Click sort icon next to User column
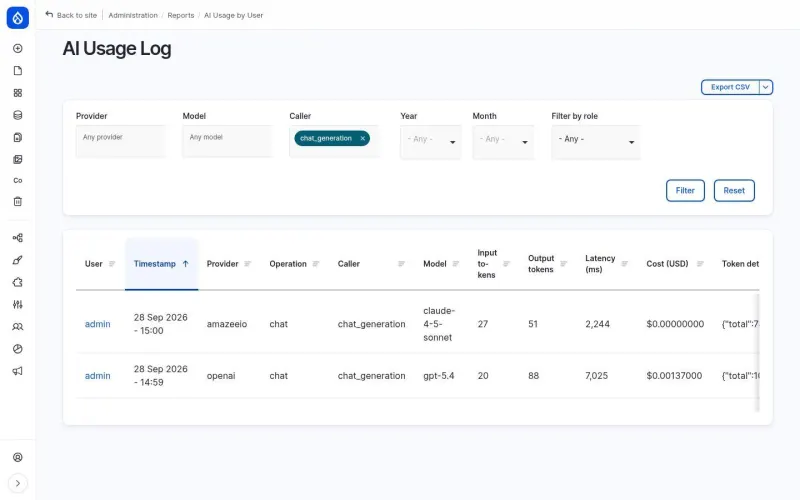800x500 pixels. (112, 264)
